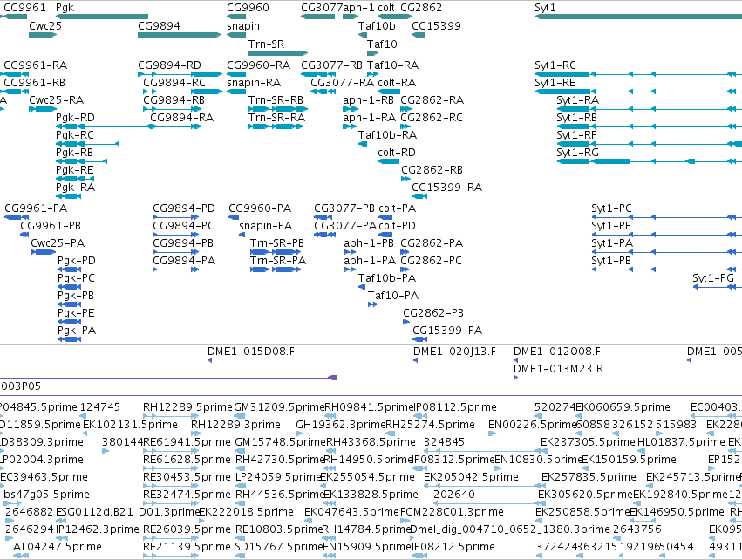Click protein label Pgk-PA

click(x=77, y=331)
